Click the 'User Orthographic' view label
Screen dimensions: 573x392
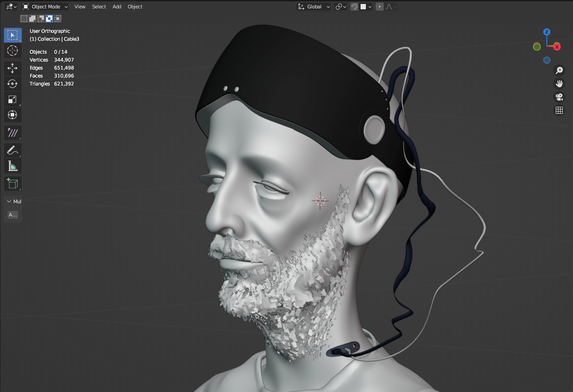(x=50, y=31)
